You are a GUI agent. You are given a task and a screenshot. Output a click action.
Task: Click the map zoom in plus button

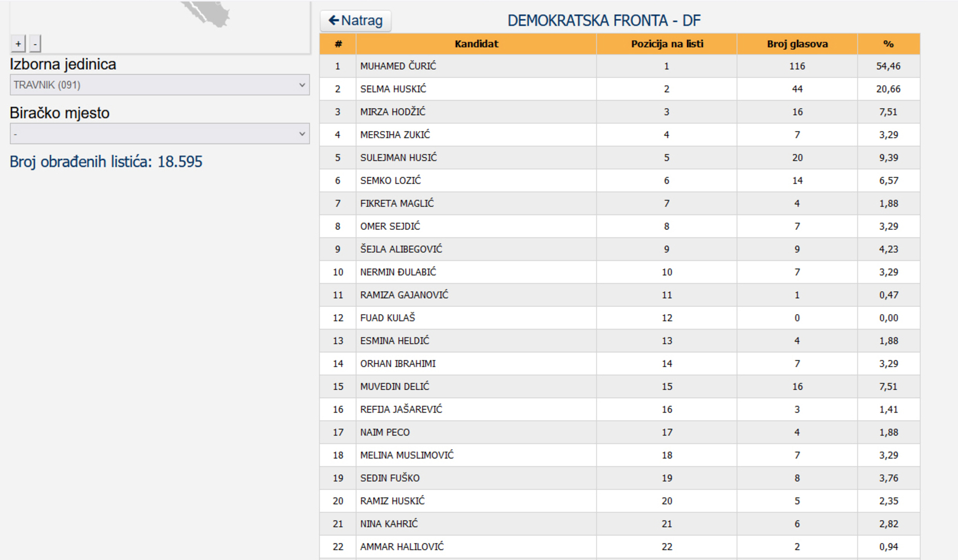[x=18, y=44]
